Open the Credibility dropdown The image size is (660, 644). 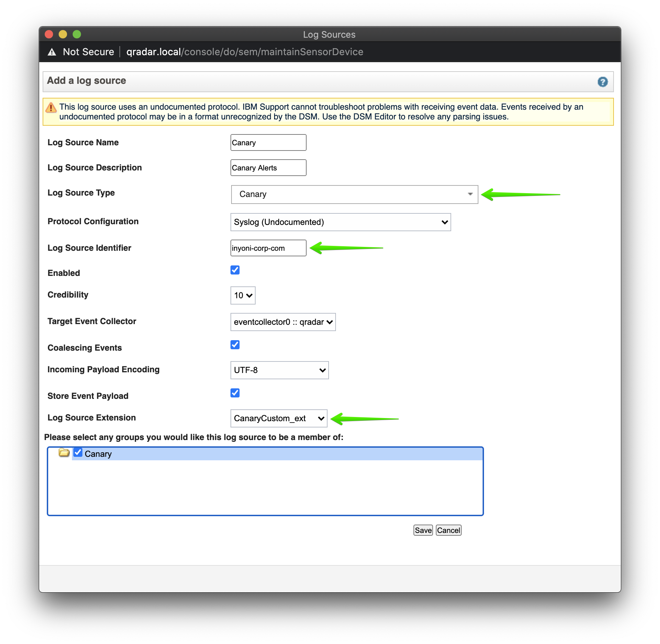243,295
